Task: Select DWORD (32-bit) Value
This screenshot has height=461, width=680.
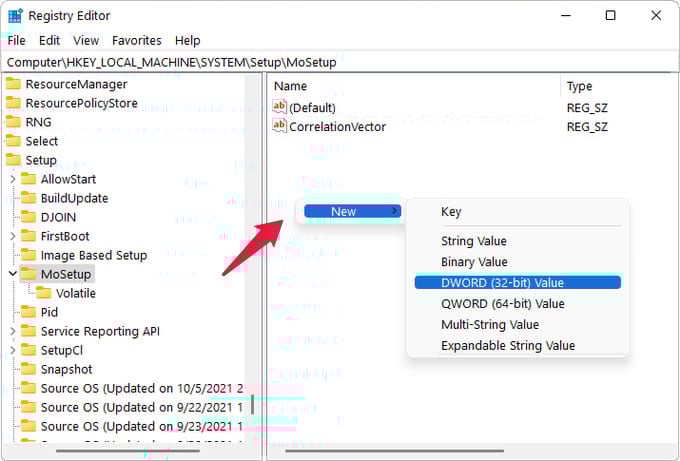Action: (518, 283)
